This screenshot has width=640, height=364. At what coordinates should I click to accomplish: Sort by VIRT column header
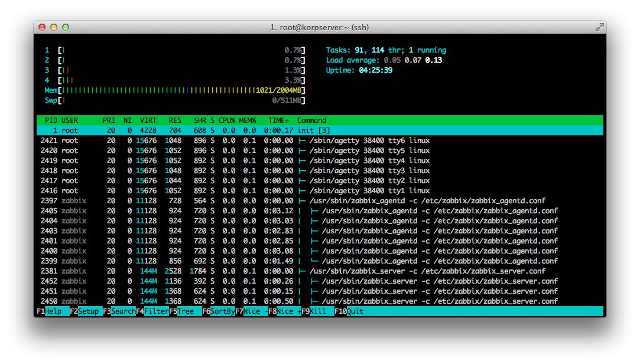click(148, 121)
